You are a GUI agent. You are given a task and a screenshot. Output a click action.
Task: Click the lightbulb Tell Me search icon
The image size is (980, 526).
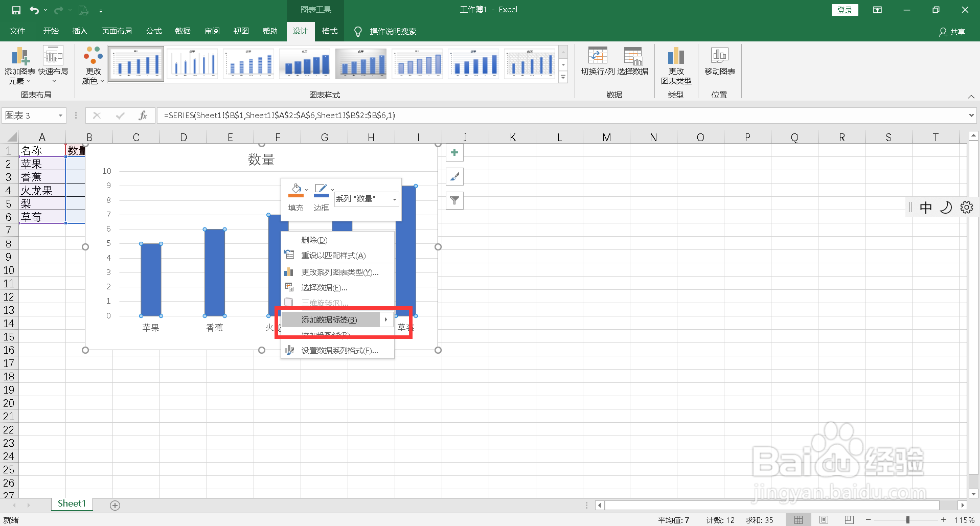[x=358, y=32]
